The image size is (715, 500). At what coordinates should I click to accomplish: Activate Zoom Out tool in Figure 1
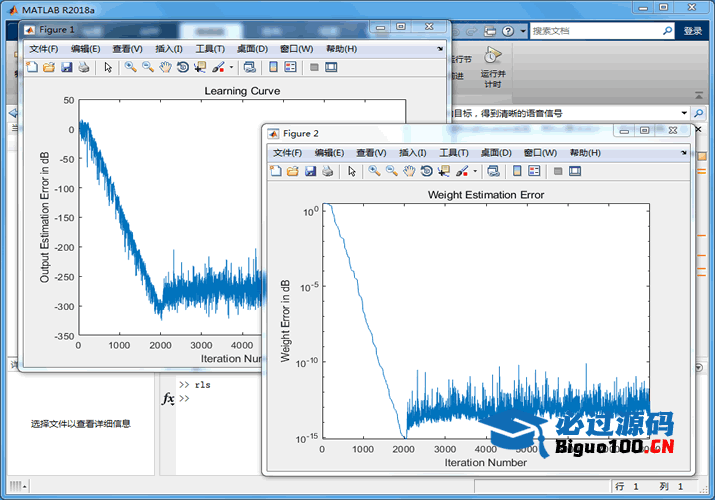(x=148, y=67)
